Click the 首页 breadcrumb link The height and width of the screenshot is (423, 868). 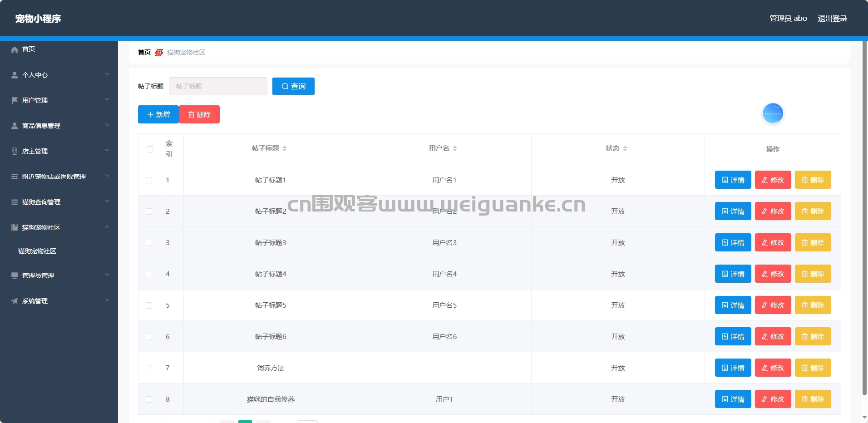(144, 52)
